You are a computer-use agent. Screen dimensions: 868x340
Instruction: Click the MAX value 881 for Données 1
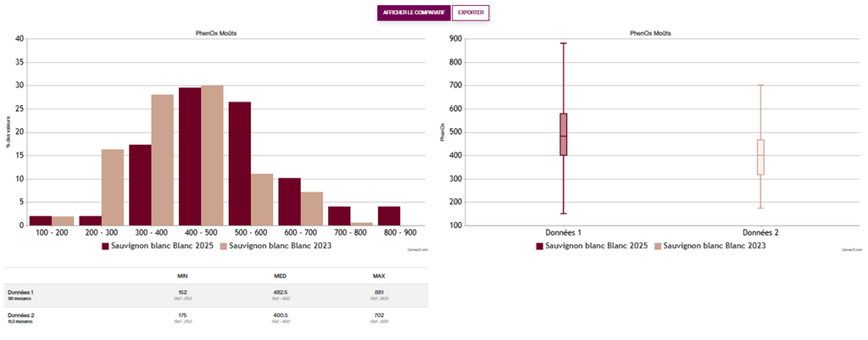pos(379,292)
